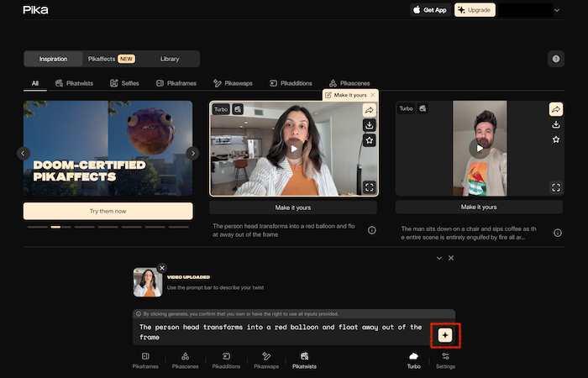This screenshot has width=588, height=378.
Task: Download the woman's balloon video
Action: [369, 125]
